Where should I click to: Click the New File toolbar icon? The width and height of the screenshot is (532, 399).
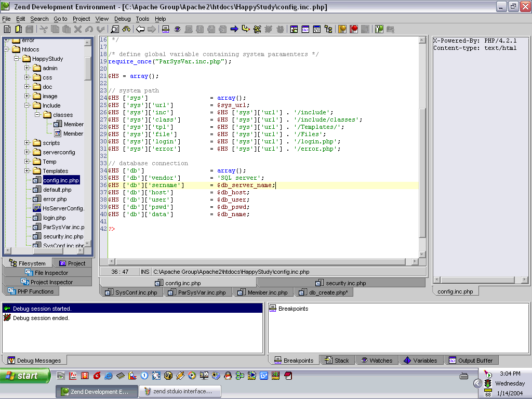tap(7, 29)
